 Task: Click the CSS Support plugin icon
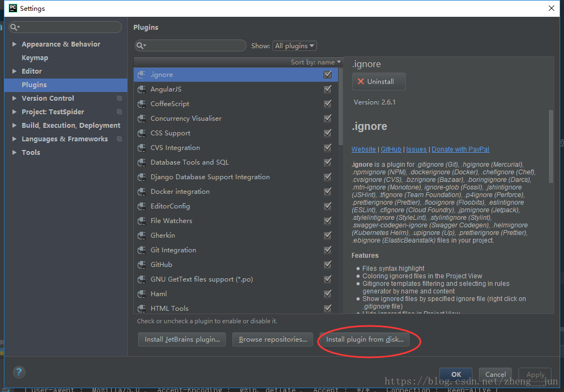coord(142,133)
